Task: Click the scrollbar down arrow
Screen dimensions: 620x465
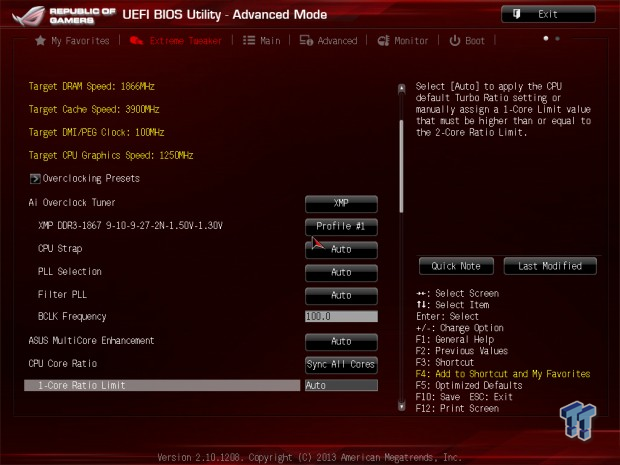Action: [x=402, y=406]
